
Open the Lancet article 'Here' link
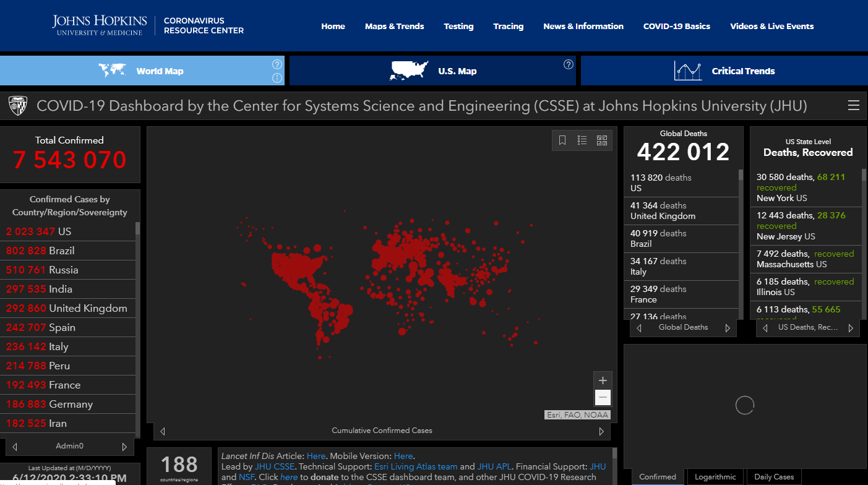316,456
